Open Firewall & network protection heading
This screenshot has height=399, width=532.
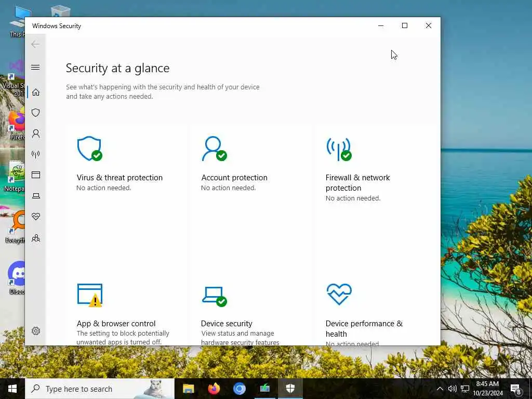point(357,182)
